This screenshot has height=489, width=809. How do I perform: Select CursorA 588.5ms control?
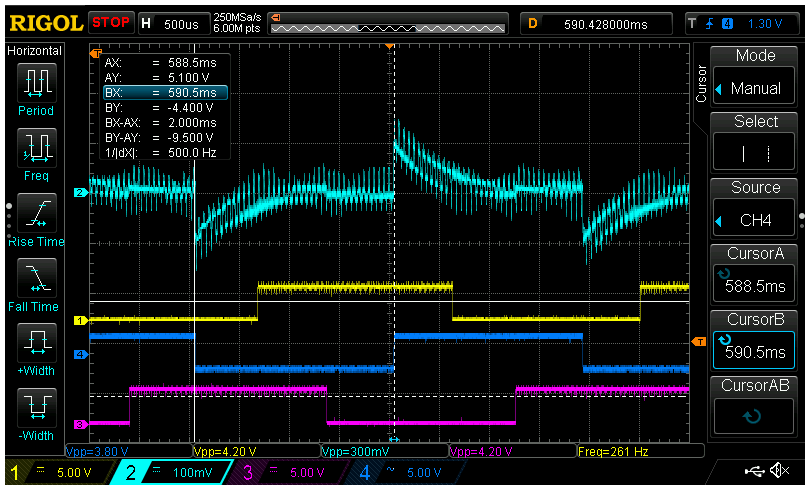click(x=753, y=284)
